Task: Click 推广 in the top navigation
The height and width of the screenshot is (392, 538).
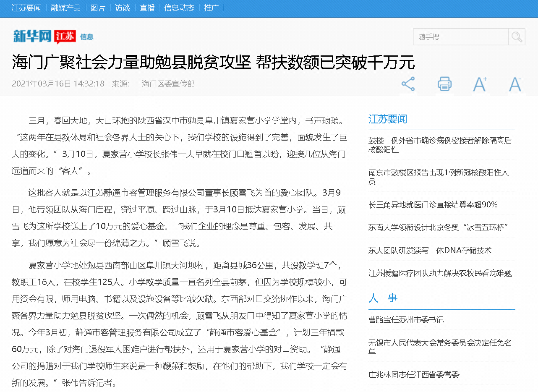Action: click(x=212, y=8)
